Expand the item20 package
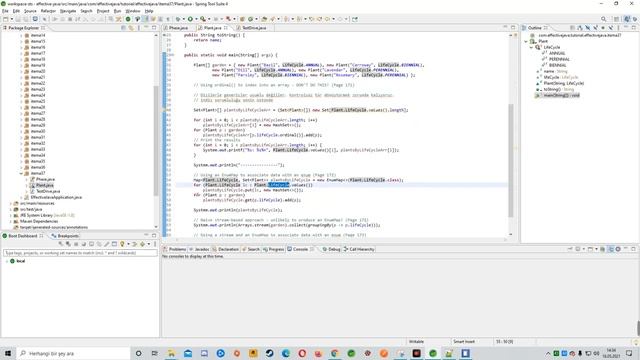The width and height of the screenshot is (640, 360). click(x=21, y=71)
